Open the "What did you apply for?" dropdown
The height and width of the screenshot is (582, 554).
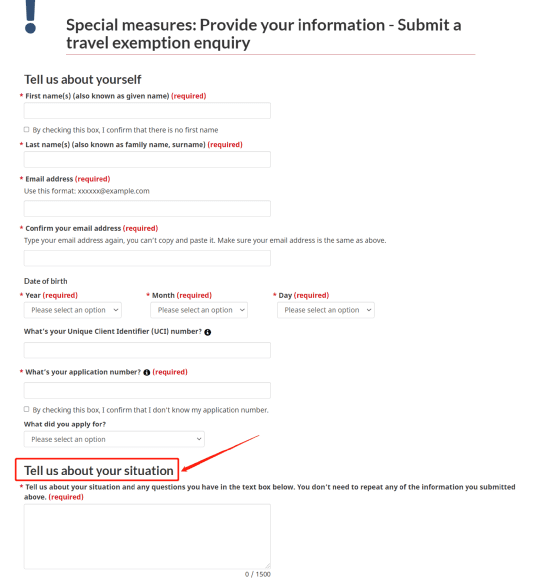click(x=114, y=439)
